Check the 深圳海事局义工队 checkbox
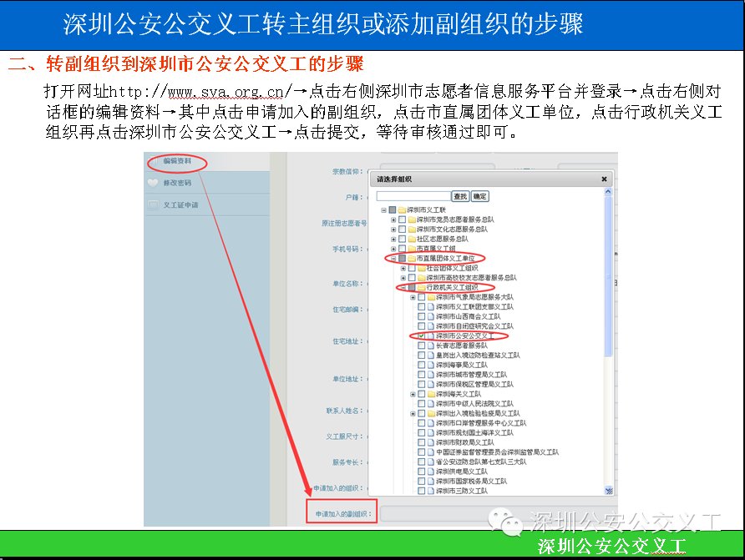This screenshot has width=745, height=560. [x=421, y=365]
